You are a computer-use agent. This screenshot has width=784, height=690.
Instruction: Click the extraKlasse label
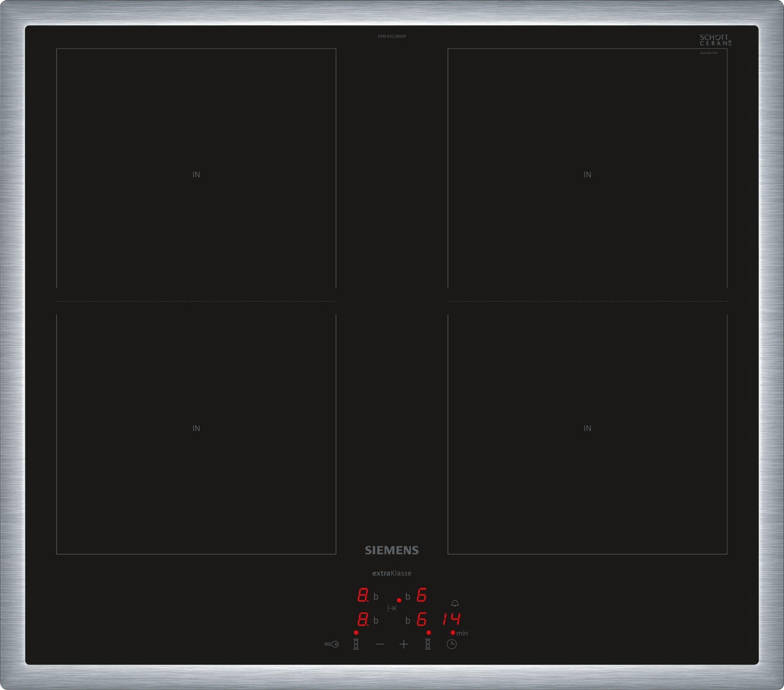click(x=392, y=573)
